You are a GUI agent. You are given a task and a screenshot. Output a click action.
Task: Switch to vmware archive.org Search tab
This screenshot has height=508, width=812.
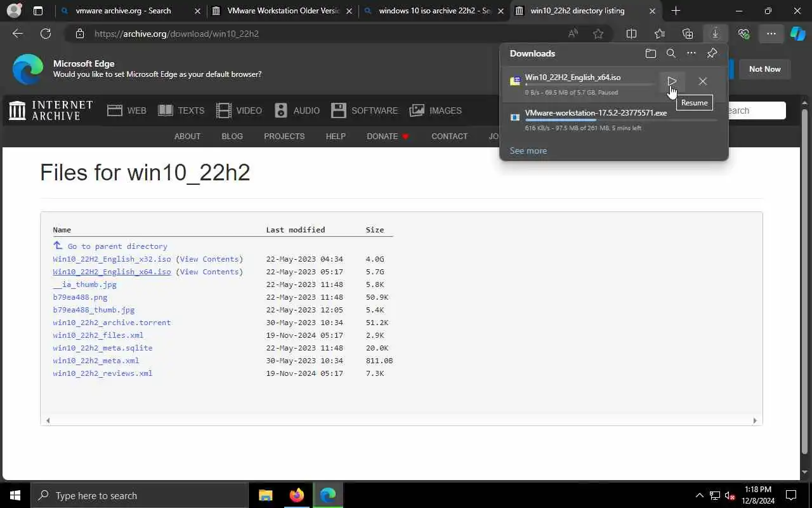[129, 11]
